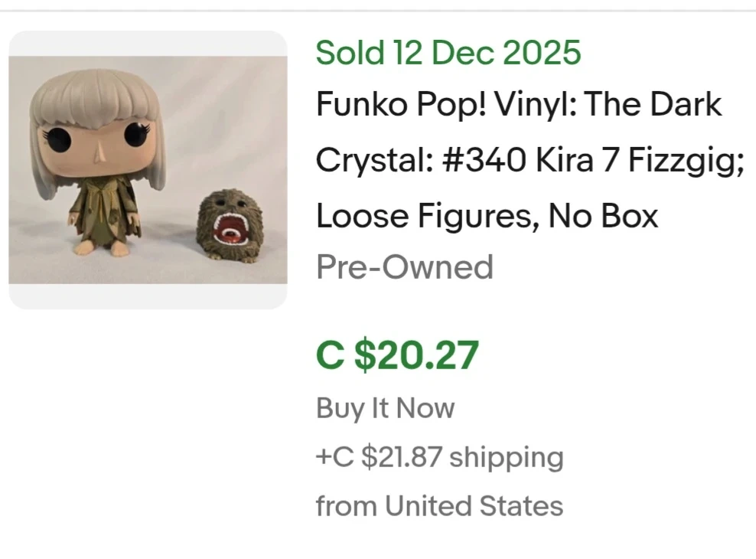Click the Kira figure in the photo
Viewport: 756px width, 559px height.
pos(97,161)
